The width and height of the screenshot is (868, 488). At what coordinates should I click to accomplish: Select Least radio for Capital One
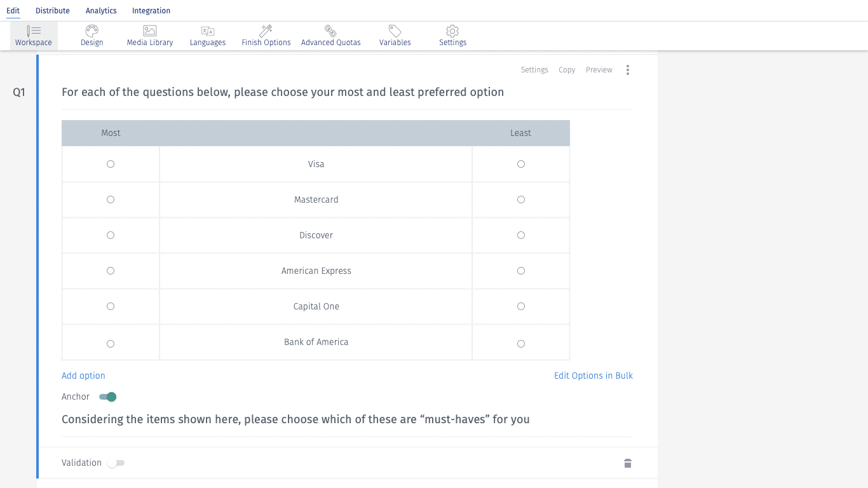click(521, 306)
